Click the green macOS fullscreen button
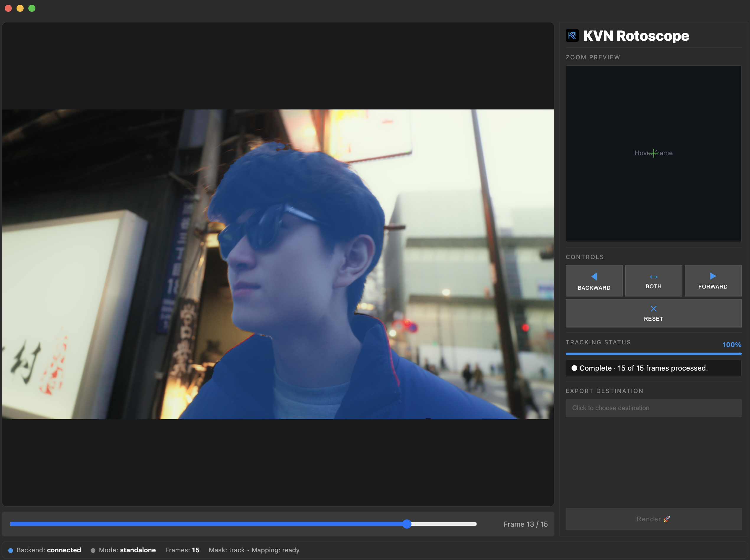 pos(32,9)
